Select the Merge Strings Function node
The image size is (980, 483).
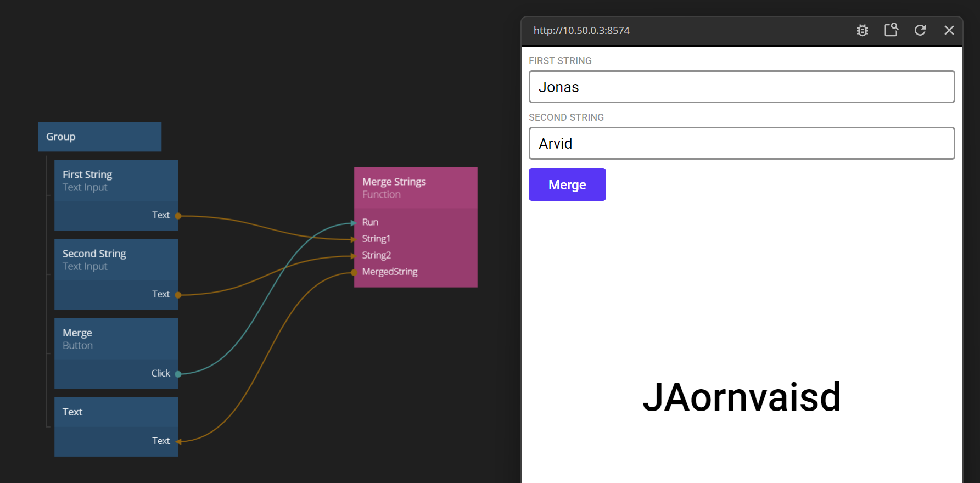coord(415,188)
